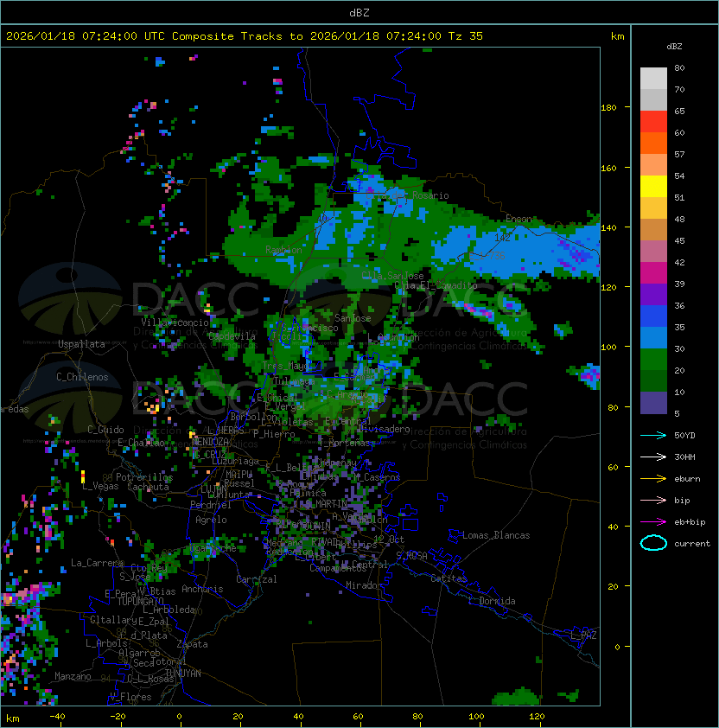Click the 'C_Guido' map label
The height and width of the screenshot is (728, 719).
[105, 429]
